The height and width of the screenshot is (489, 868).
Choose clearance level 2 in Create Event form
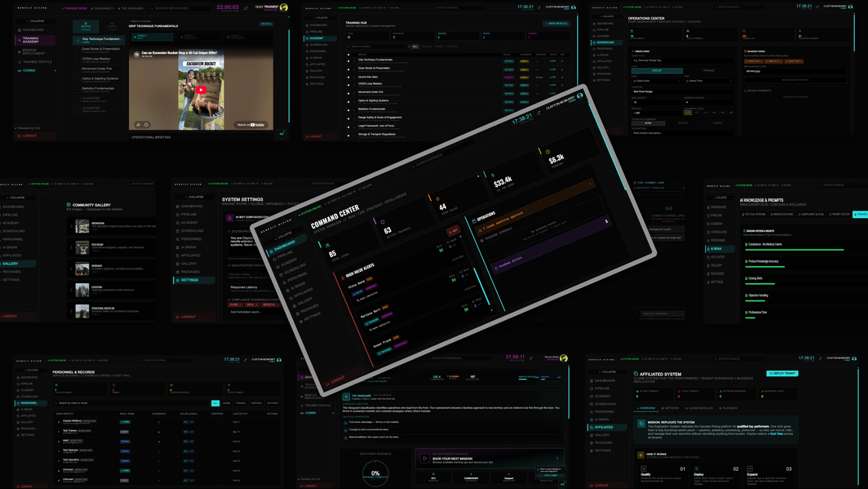pyautogui.click(x=696, y=112)
